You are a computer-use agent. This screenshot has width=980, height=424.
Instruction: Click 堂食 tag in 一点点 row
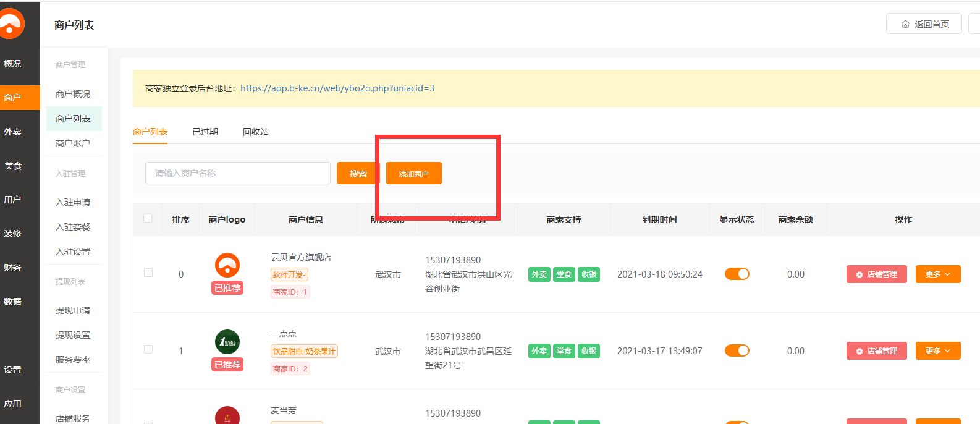point(564,351)
